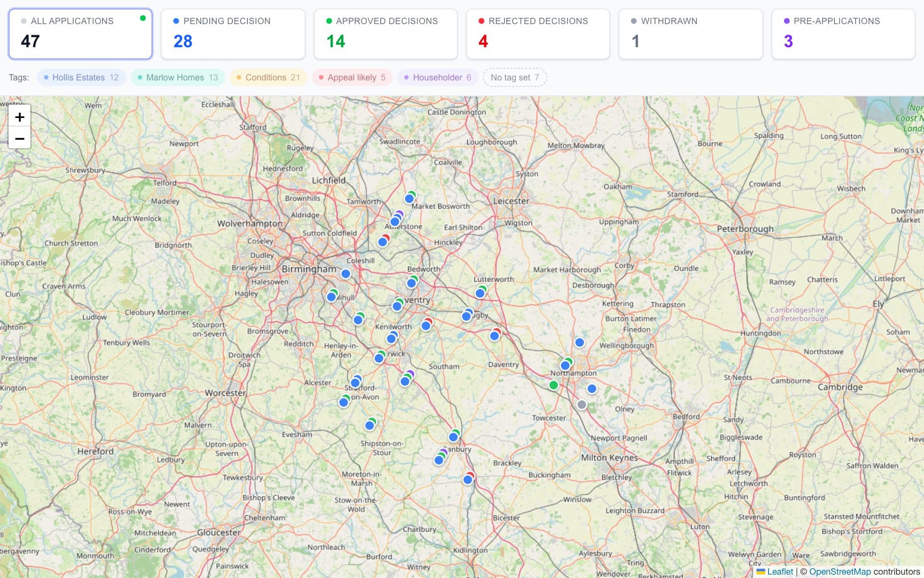Select the marker near Bedworth

tap(411, 283)
